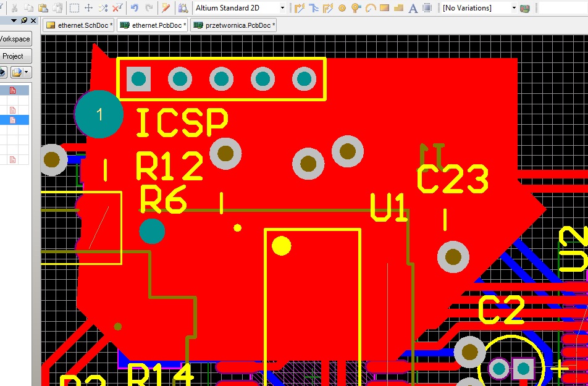Click the Project button

pos(15,56)
